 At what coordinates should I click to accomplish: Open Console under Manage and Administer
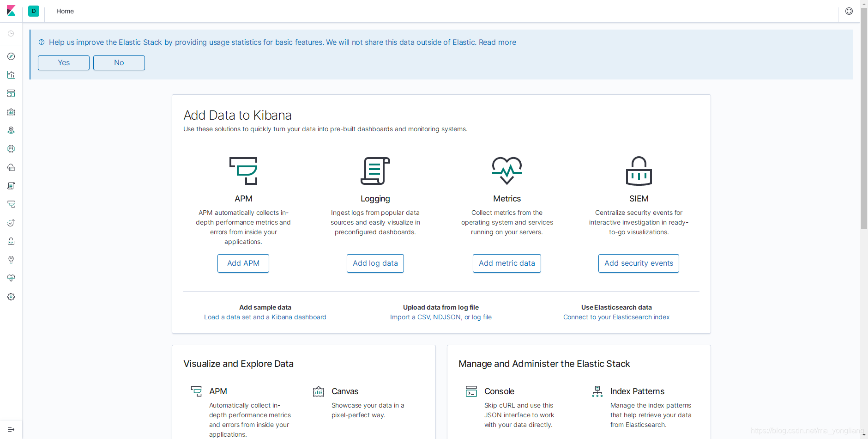click(499, 391)
